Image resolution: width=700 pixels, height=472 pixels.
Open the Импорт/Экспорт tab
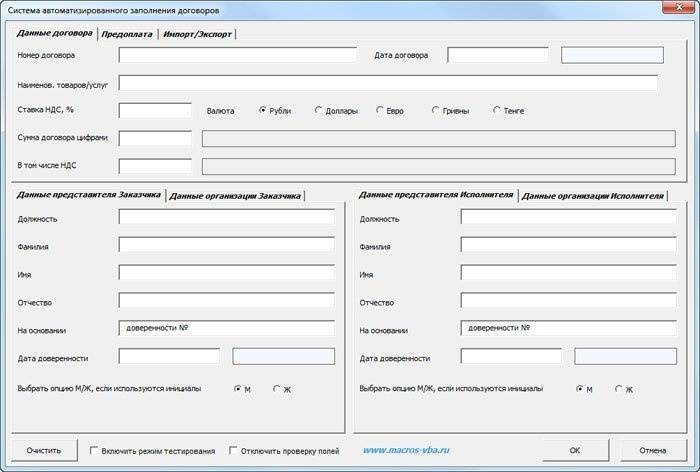(199, 33)
